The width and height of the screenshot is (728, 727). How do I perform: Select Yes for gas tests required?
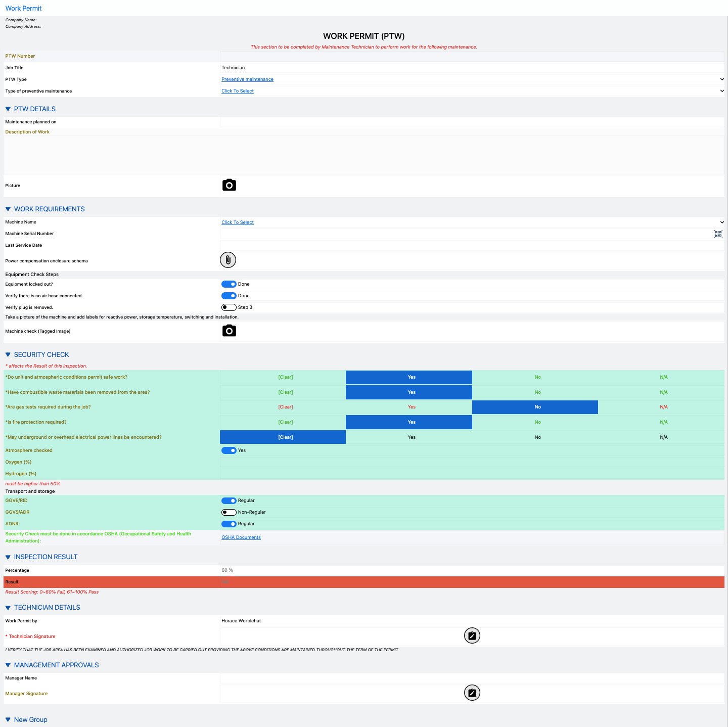pyautogui.click(x=412, y=407)
